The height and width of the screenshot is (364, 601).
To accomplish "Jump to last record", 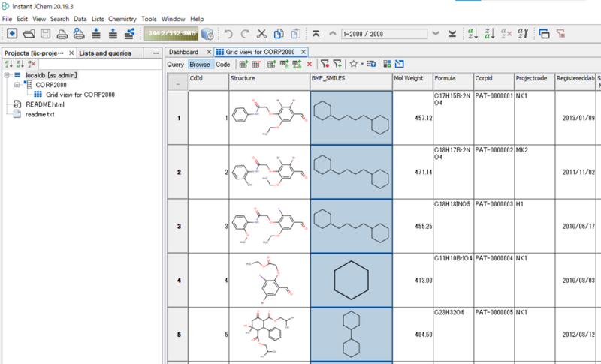I will point(452,34).
